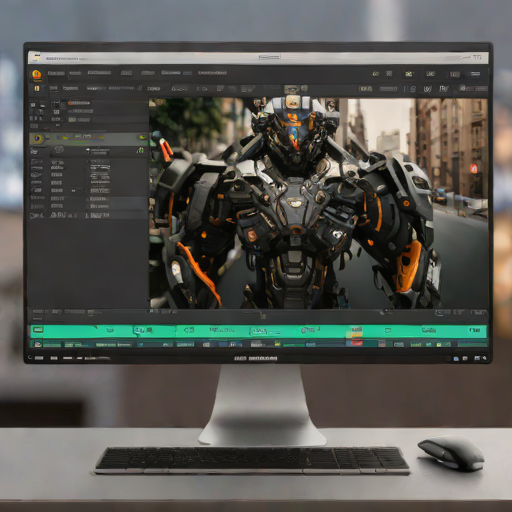Expand the third item in left panel list
This screenshot has height=512, width=512.
coord(79,119)
